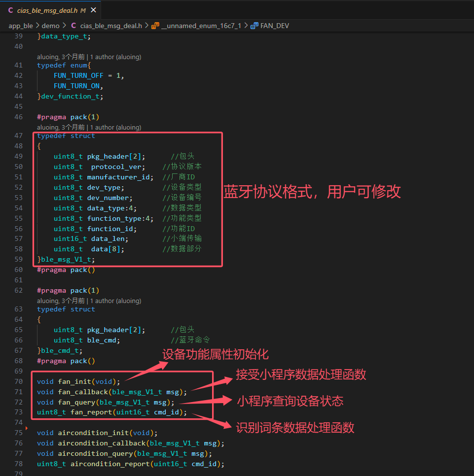Click the data[8] array field
The image size is (474, 476).
[x=106, y=249]
